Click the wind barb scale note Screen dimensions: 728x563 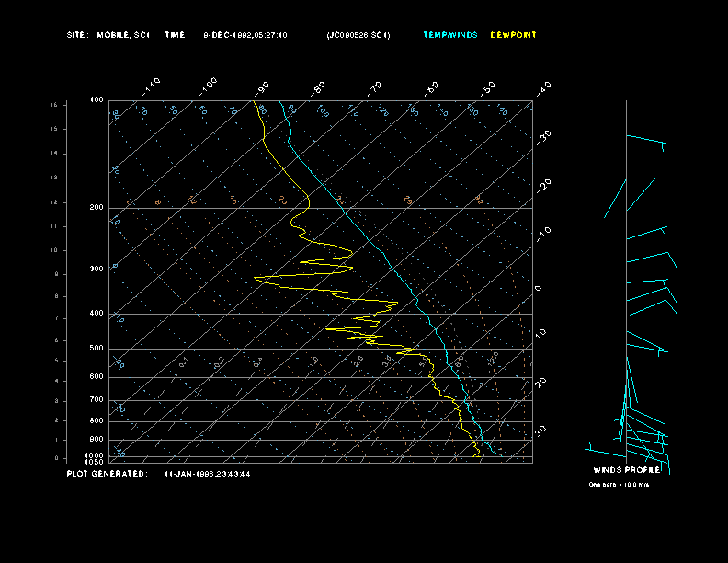tap(619, 484)
